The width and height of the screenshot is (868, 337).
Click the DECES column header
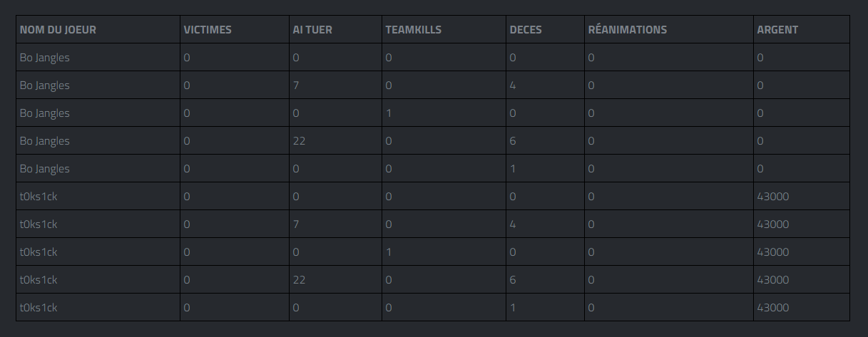coord(526,30)
